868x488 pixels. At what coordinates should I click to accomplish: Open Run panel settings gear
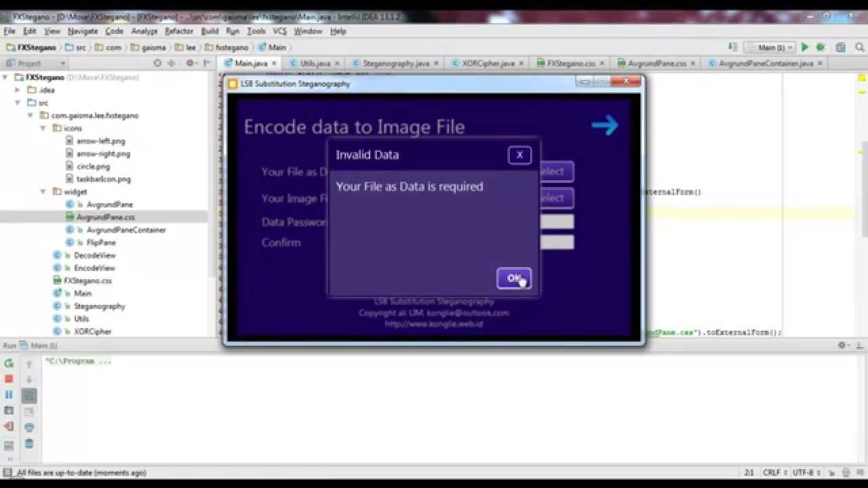pos(843,345)
